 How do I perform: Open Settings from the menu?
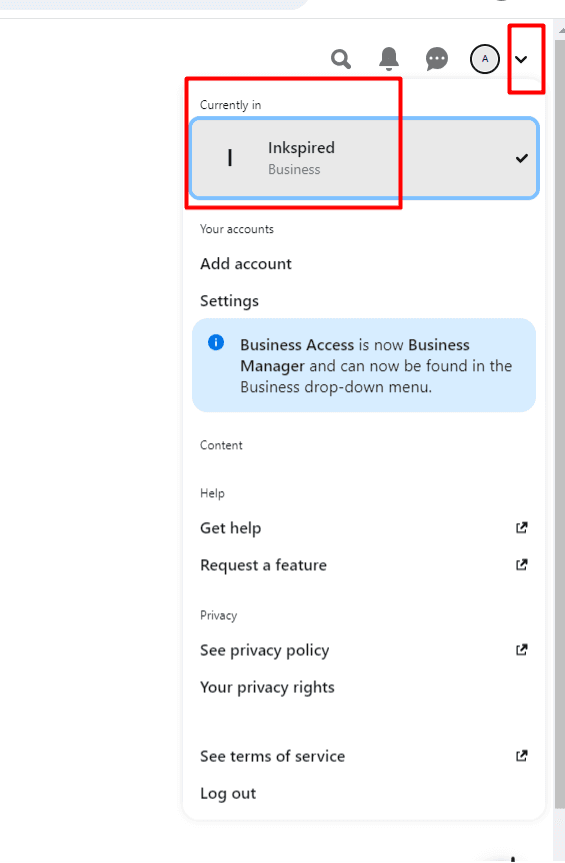(229, 301)
